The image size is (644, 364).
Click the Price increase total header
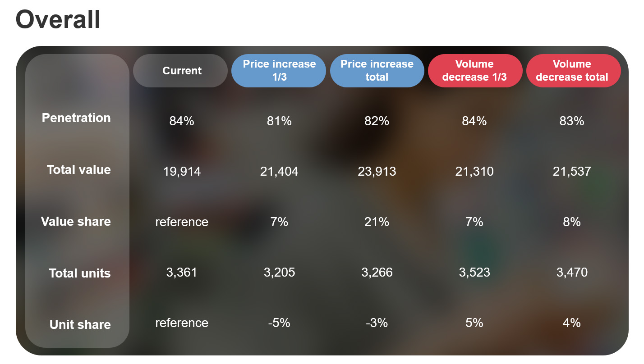(x=377, y=71)
